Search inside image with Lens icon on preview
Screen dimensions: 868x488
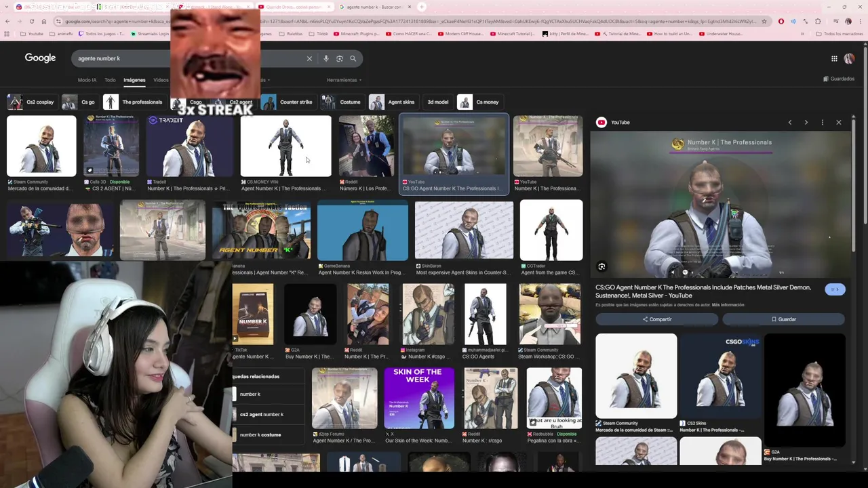tap(601, 267)
